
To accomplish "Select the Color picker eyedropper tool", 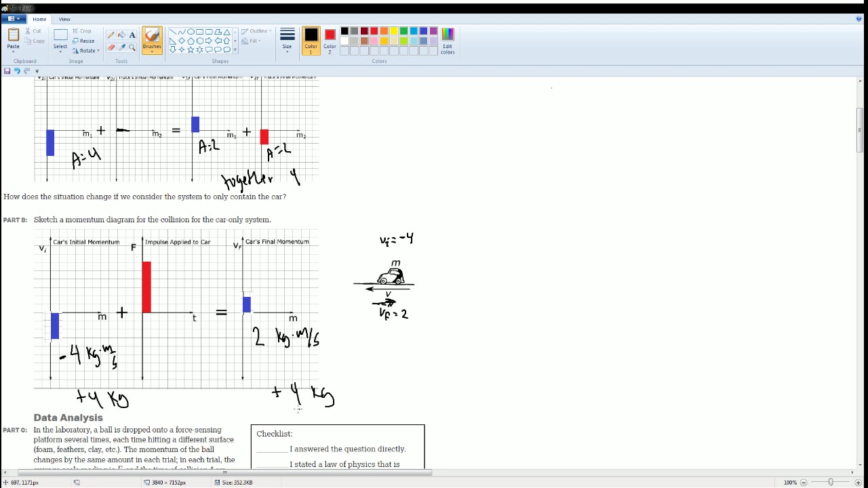I will [x=121, y=47].
